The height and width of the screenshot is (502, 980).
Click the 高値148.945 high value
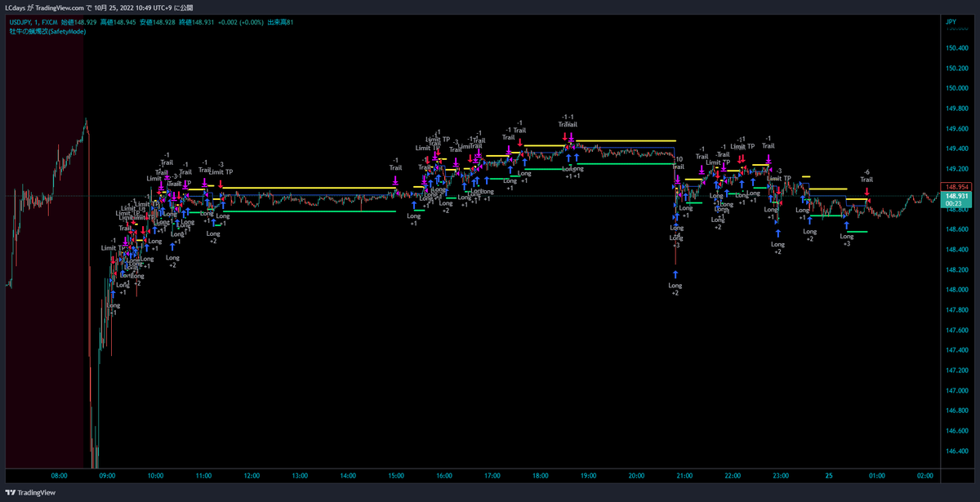[118, 20]
